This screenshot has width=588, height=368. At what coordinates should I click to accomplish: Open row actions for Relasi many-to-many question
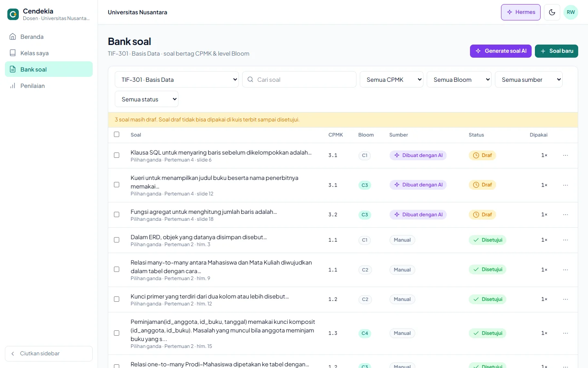click(x=566, y=270)
